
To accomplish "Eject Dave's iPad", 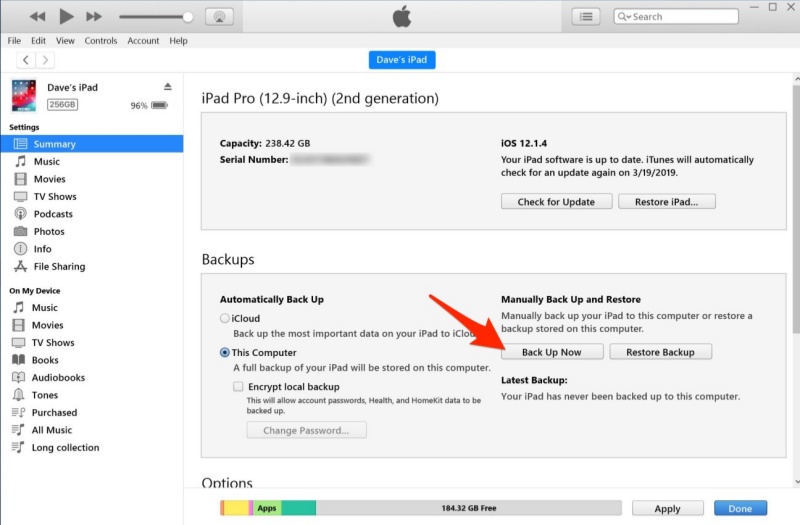I will (168, 87).
